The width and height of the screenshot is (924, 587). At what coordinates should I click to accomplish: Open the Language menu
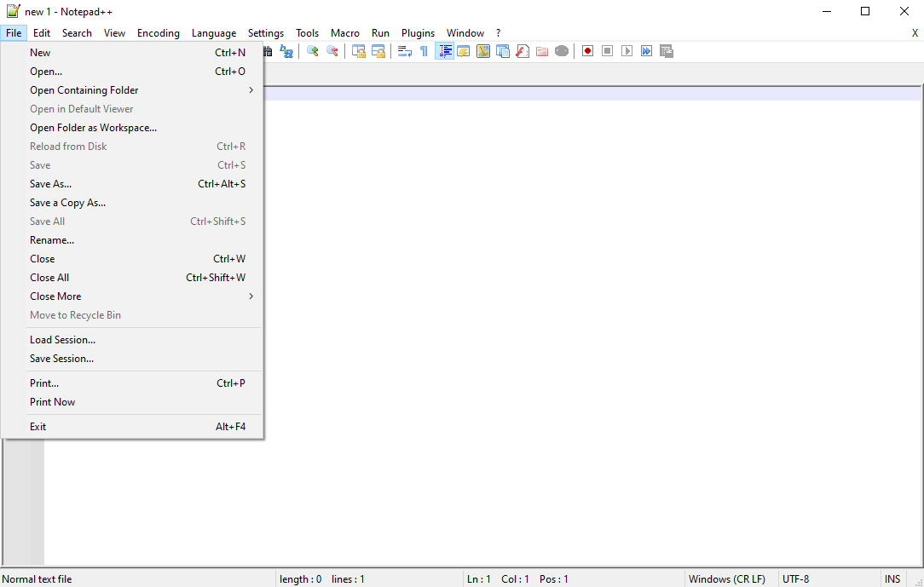click(x=214, y=33)
